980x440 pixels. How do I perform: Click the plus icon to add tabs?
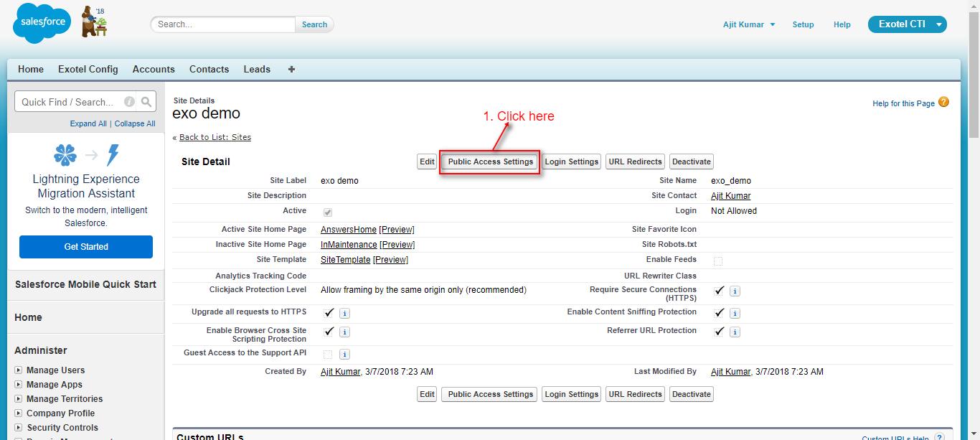(x=291, y=70)
